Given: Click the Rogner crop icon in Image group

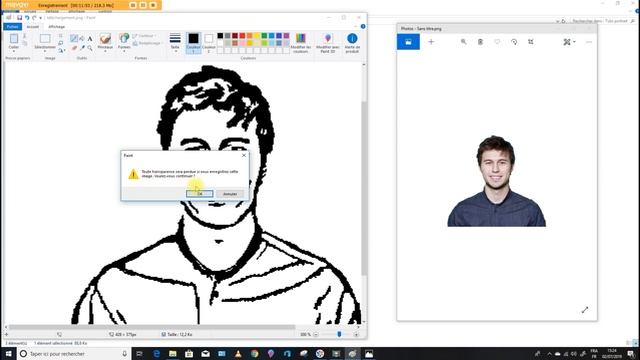Looking at the screenshot, I should pos(60,36).
